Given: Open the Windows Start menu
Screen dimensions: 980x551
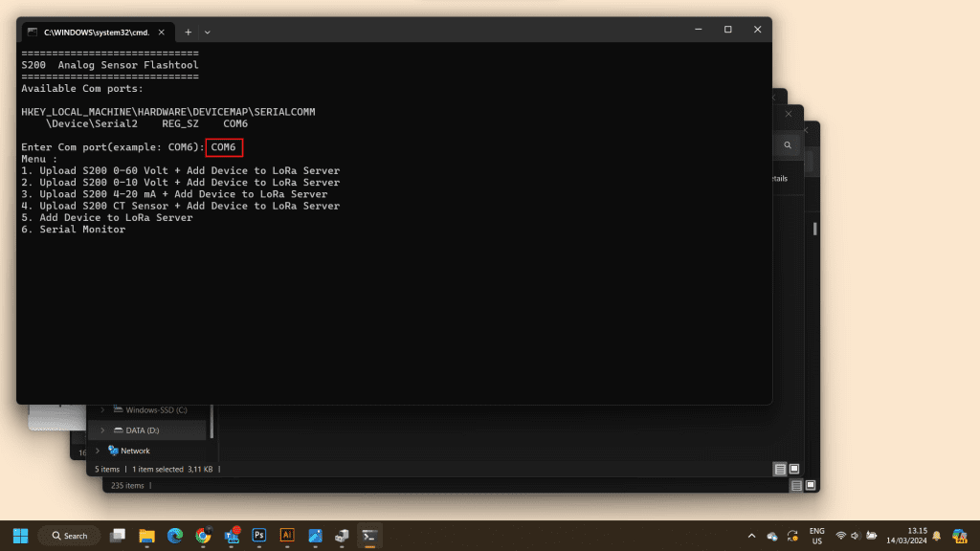Looking at the screenshot, I should pos(20,536).
